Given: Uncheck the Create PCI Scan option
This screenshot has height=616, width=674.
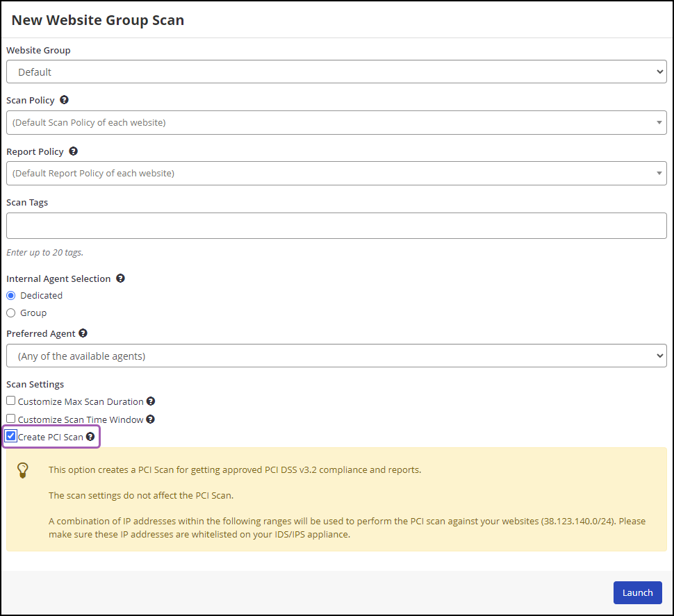Looking at the screenshot, I should pyautogui.click(x=10, y=435).
